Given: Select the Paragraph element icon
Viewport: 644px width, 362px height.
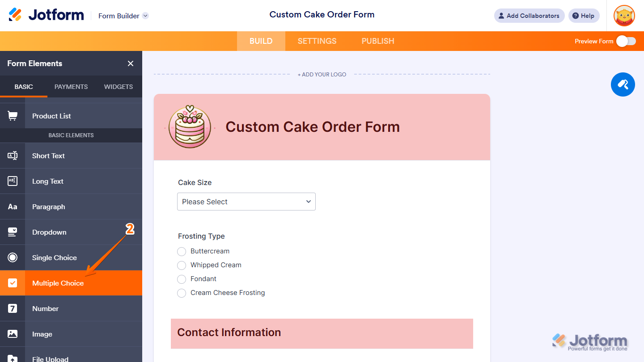Looking at the screenshot, I should [x=13, y=206].
